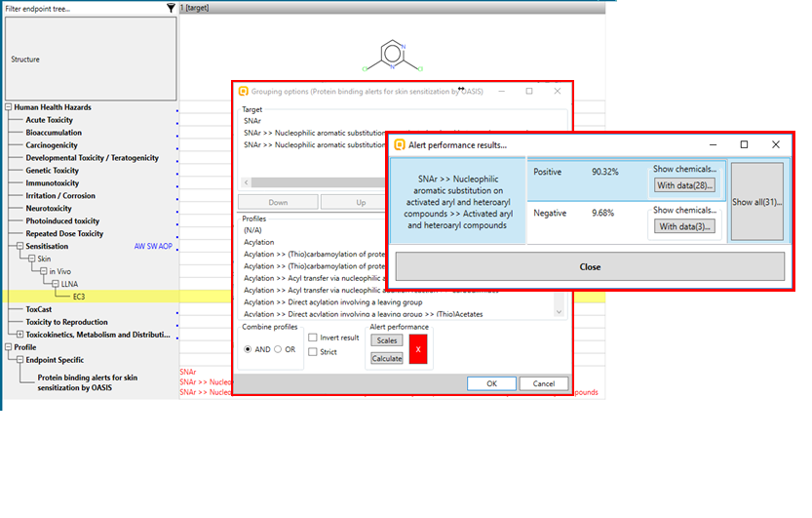Click the Scales button
The image size is (812, 518).
click(387, 340)
